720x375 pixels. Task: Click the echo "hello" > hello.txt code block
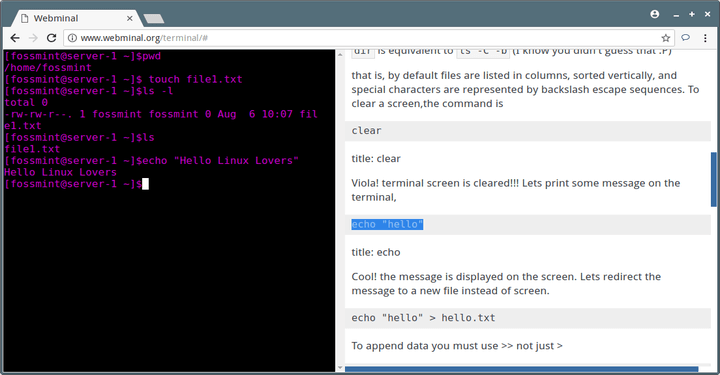pos(528,318)
